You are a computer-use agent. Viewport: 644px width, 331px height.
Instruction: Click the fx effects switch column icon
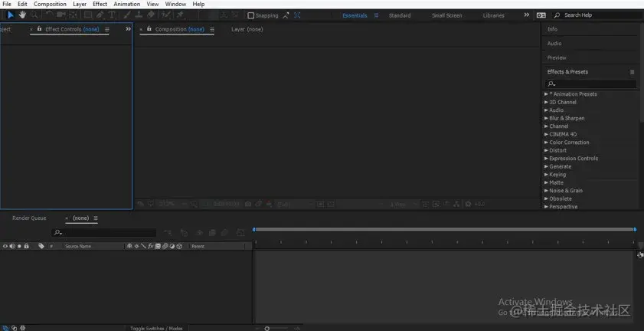coord(151,246)
